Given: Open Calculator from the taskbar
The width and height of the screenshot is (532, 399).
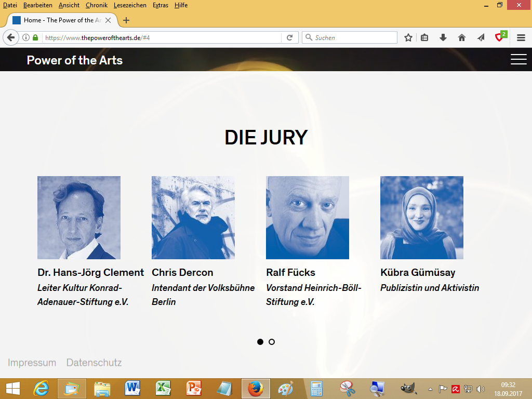Looking at the screenshot, I should [316, 389].
